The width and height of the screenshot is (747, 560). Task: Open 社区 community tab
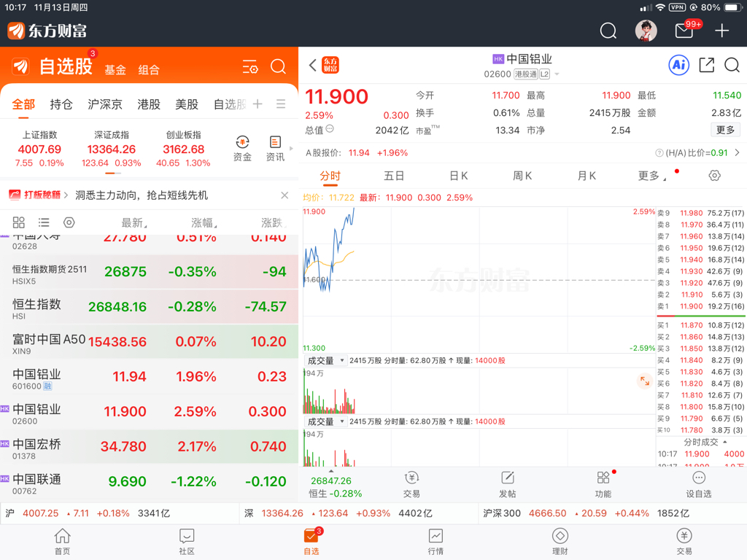(187, 542)
